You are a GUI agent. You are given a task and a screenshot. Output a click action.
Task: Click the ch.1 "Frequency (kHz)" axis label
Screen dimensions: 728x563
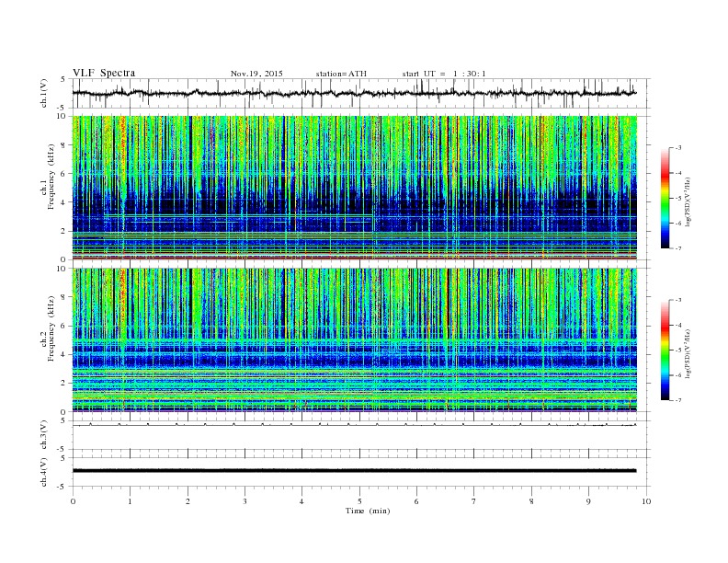(51, 177)
